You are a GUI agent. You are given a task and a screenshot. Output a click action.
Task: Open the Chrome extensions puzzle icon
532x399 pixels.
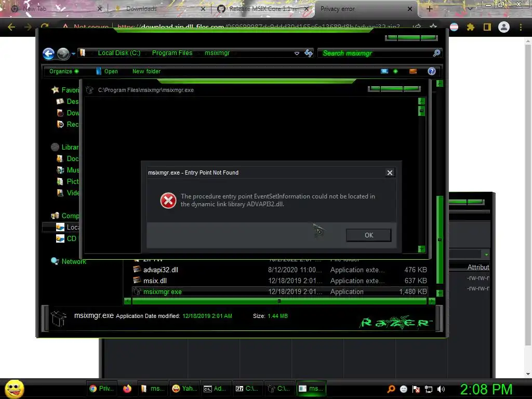[470, 27]
